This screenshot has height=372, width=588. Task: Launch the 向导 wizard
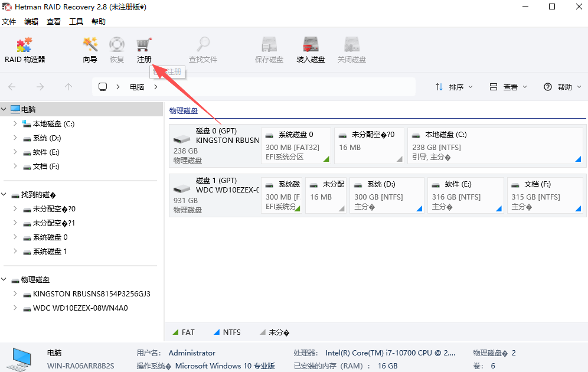tap(90, 50)
